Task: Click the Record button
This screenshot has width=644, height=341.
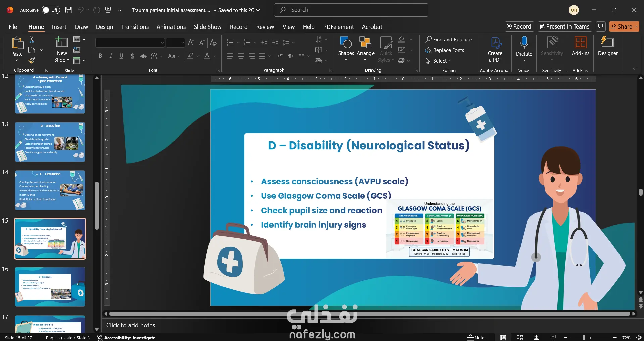Action: click(519, 26)
